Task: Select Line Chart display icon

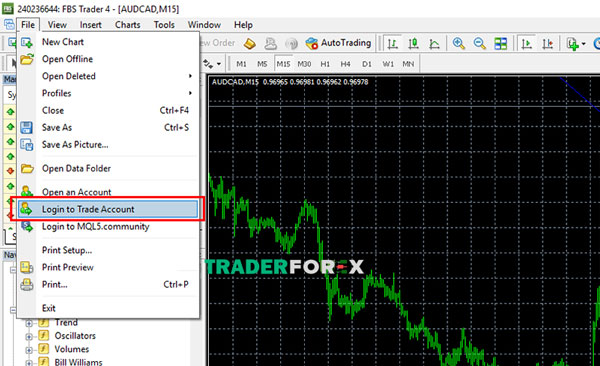Action: tap(434, 44)
